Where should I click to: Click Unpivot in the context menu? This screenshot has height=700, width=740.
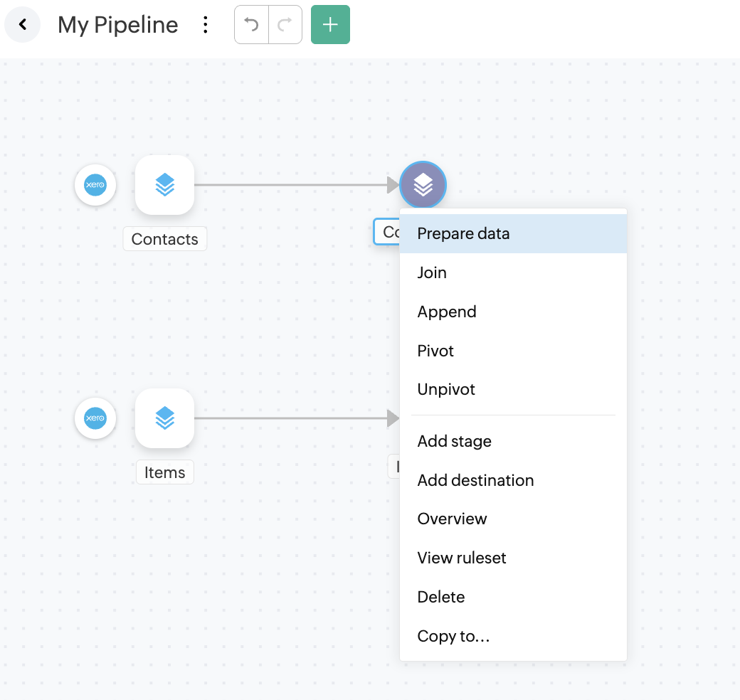pyautogui.click(x=446, y=389)
